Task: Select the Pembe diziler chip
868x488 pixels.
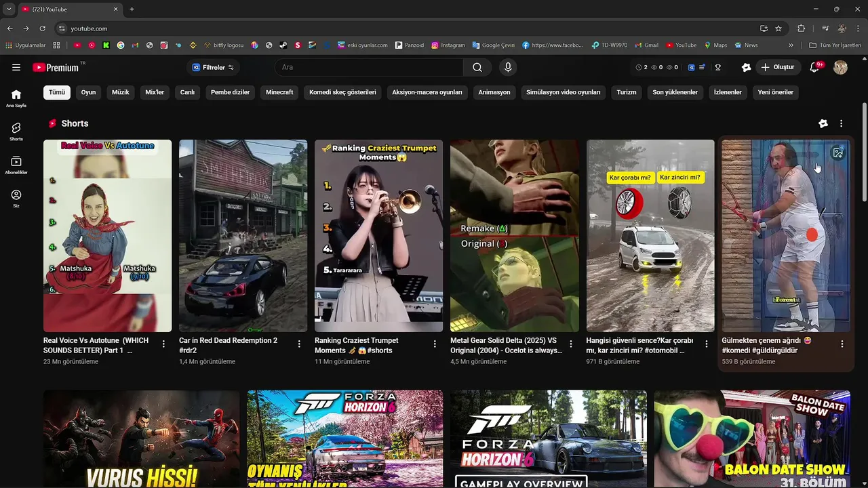Action: pyautogui.click(x=231, y=92)
